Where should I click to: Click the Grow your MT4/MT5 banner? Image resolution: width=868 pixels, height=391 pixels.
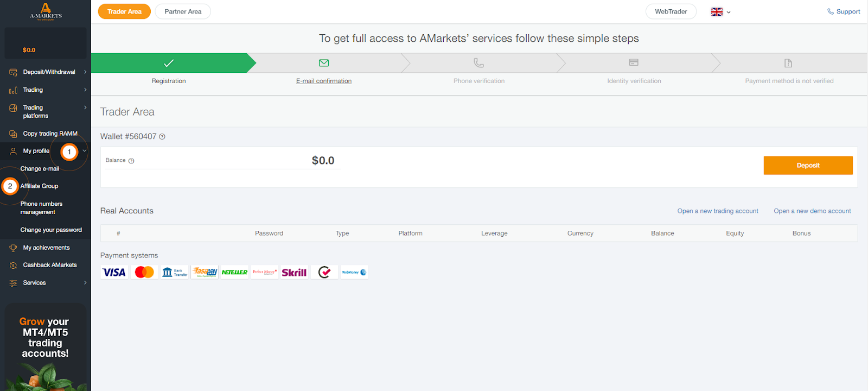coord(46,347)
